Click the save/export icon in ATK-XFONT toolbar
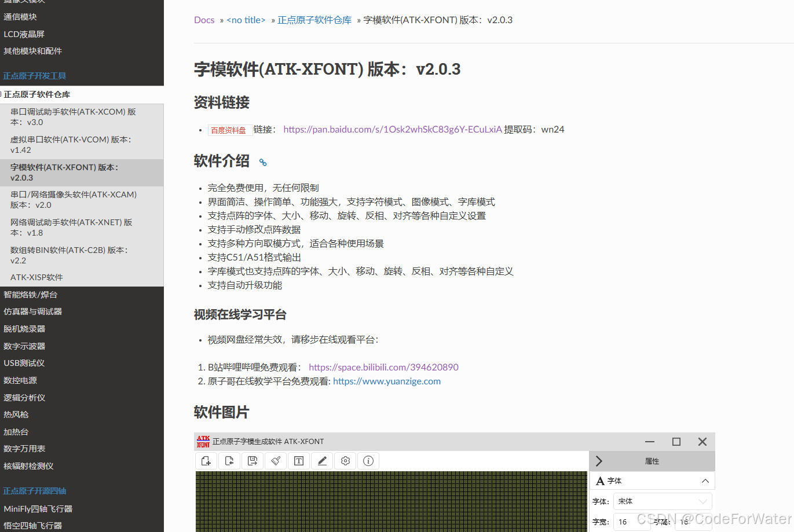 coord(253,461)
